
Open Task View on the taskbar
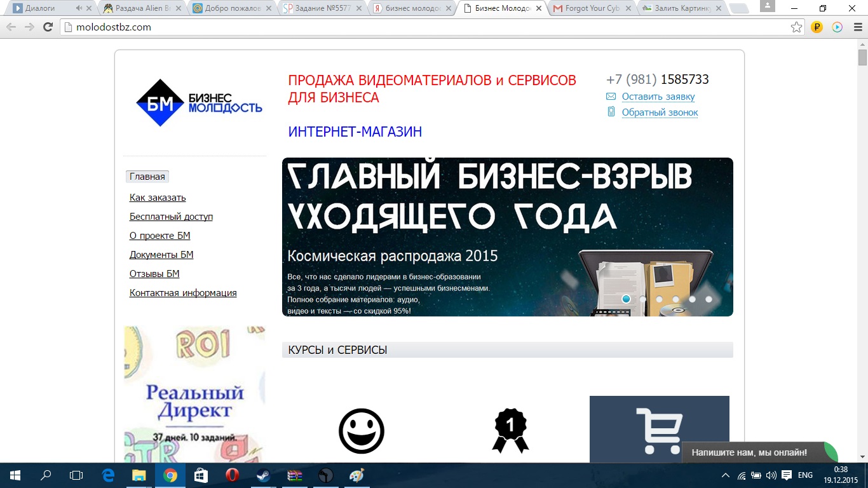tap(76, 475)
